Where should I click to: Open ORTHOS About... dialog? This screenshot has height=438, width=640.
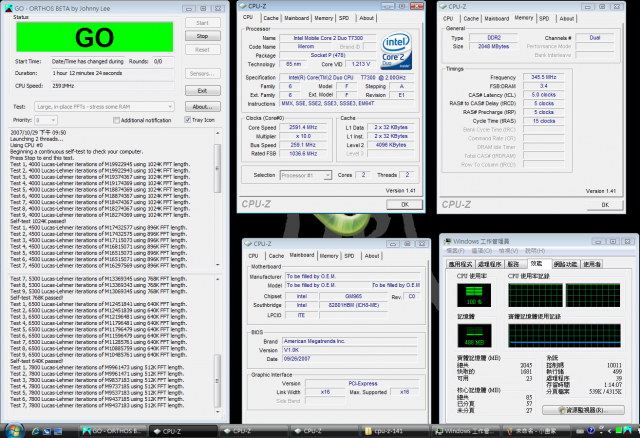(x=203, y=107)
